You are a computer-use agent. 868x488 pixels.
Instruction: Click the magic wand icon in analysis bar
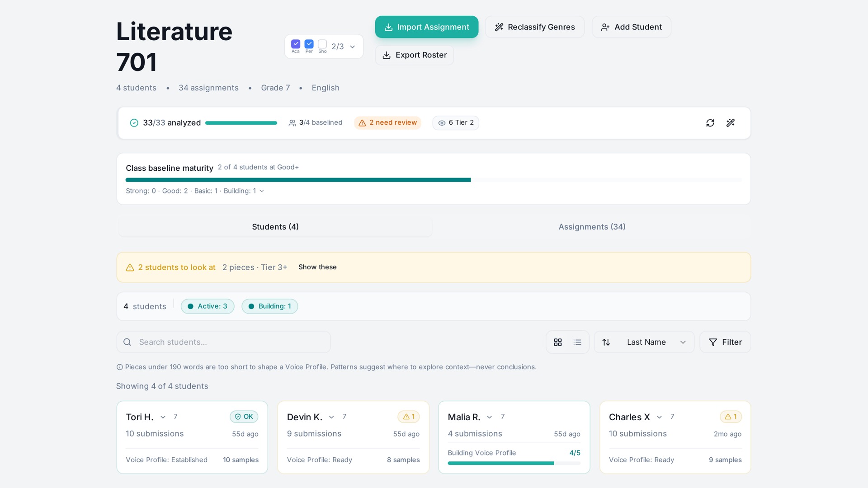(x=731, y=123)
